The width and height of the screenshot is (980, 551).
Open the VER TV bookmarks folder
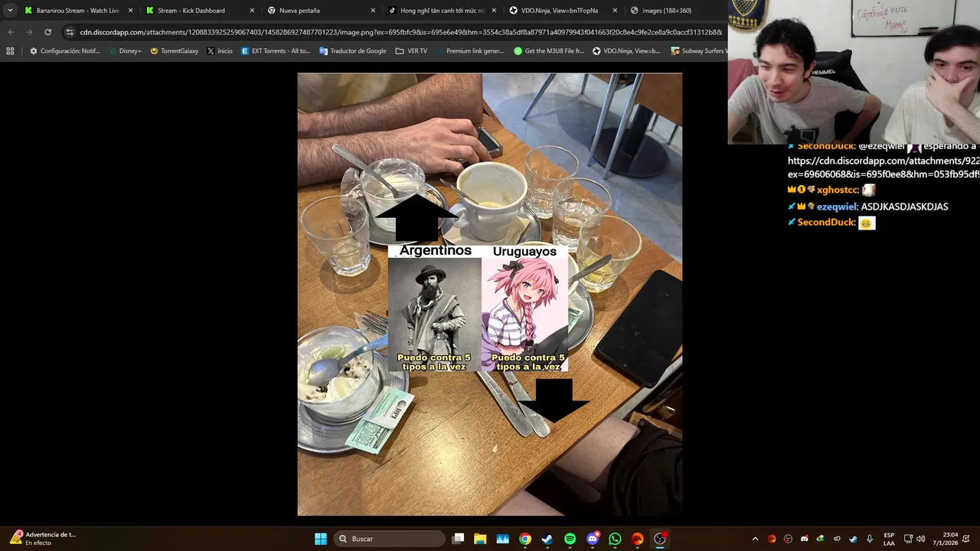tap(412, 51)
